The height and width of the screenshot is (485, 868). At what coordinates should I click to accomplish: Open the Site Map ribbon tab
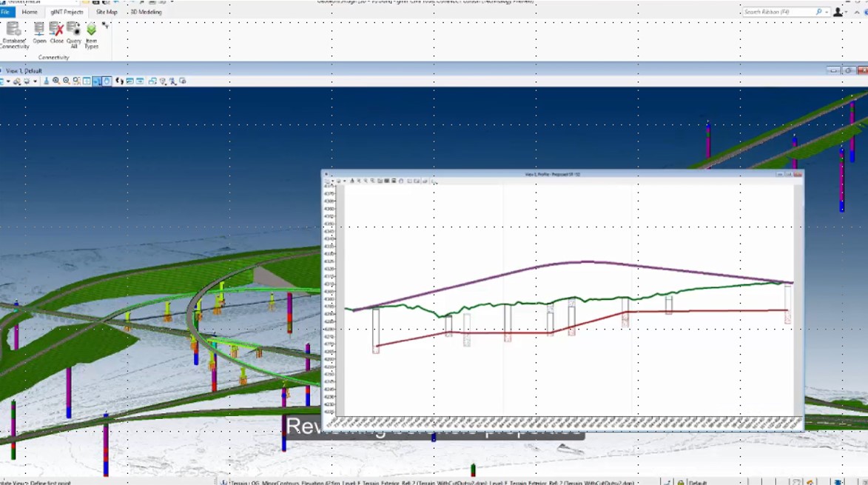click(106, 12)
